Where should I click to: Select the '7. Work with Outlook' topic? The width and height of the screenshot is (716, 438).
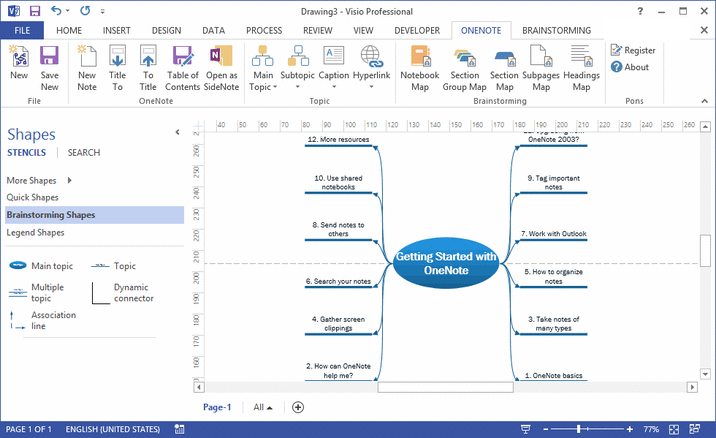tap(553, 234)
